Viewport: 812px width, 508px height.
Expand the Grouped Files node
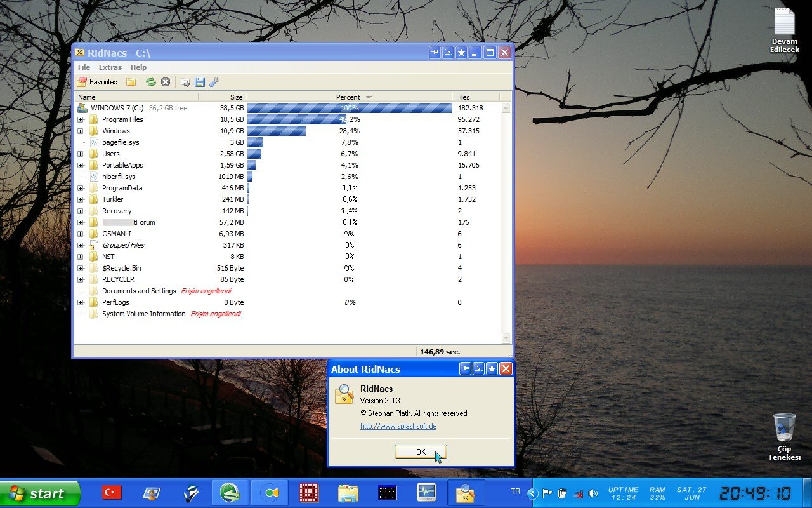click(81, 245)
